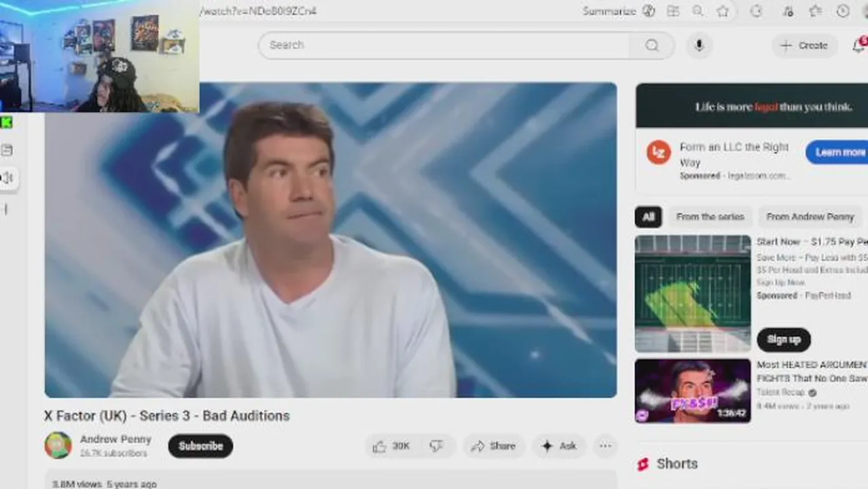This screenshot has width=868, height=489.
Task: Dislike the video with thumbs down
Action: click(x=437, y=446)
